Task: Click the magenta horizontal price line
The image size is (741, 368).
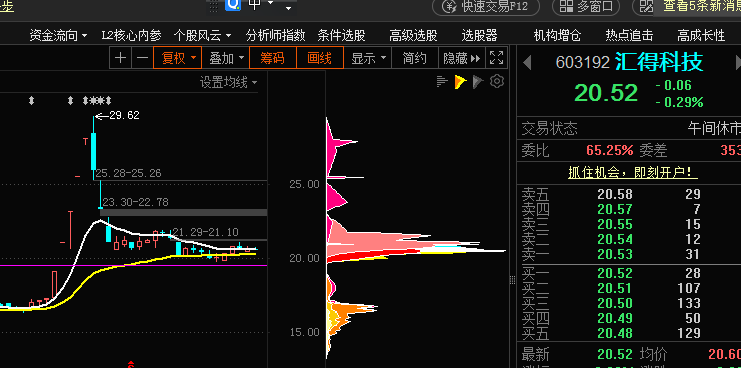Action: 133,265
